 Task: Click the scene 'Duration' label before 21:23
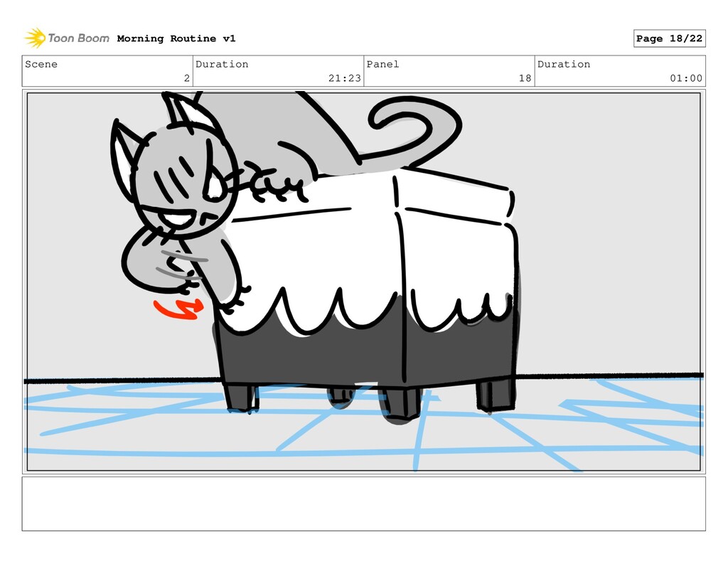click(x=222, y=64)
